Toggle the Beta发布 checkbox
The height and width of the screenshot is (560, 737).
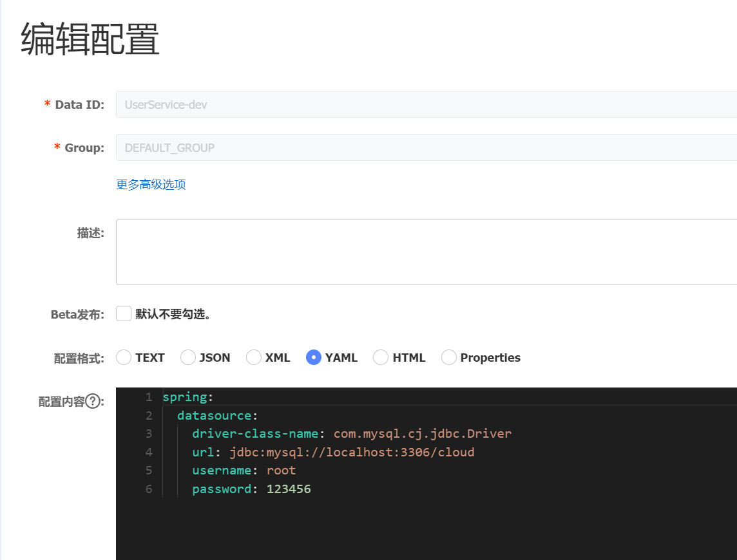click(124, 313)
